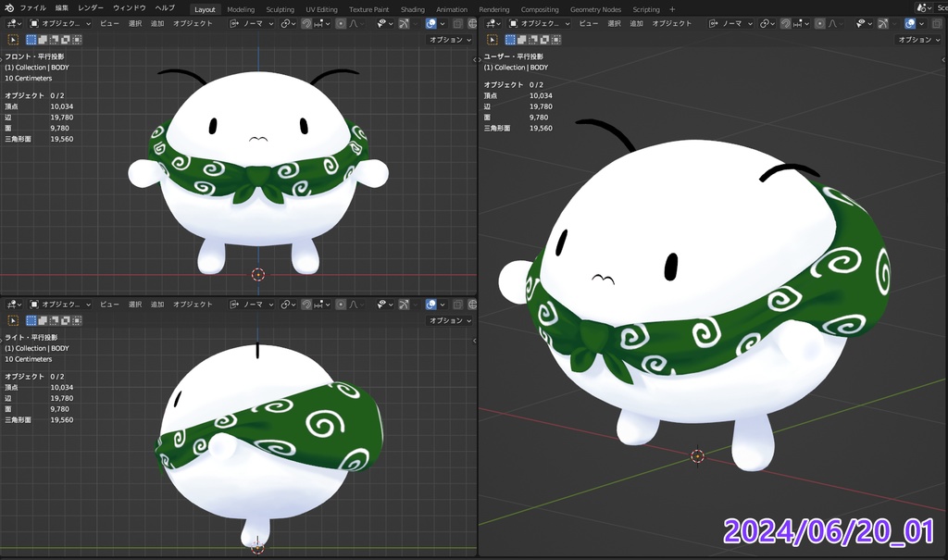The height and width of the screenshot is (560, 948).
Task: Add a new workspace with plus button
Action: pos(672,9)
